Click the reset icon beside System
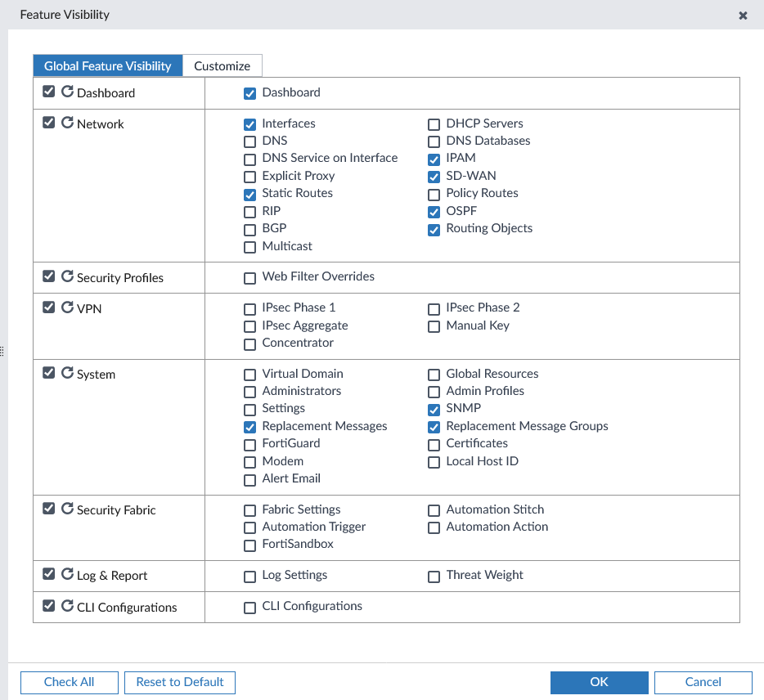 point(67,373)
